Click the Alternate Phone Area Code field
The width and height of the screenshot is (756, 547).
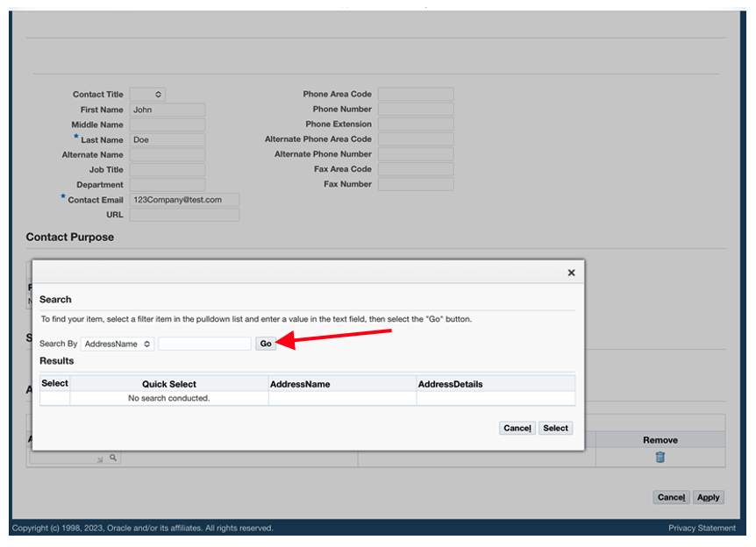tap(416, 139)
